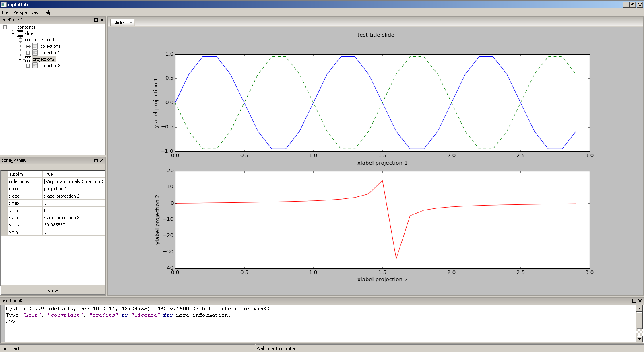Click the slide table icon in tree
Viewport: 644px width, 352px height.
(20, 33)
